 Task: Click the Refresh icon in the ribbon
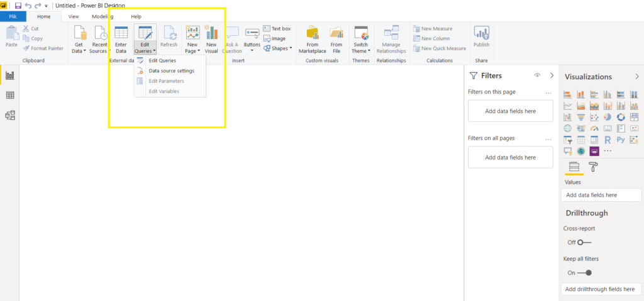(169, 33)
